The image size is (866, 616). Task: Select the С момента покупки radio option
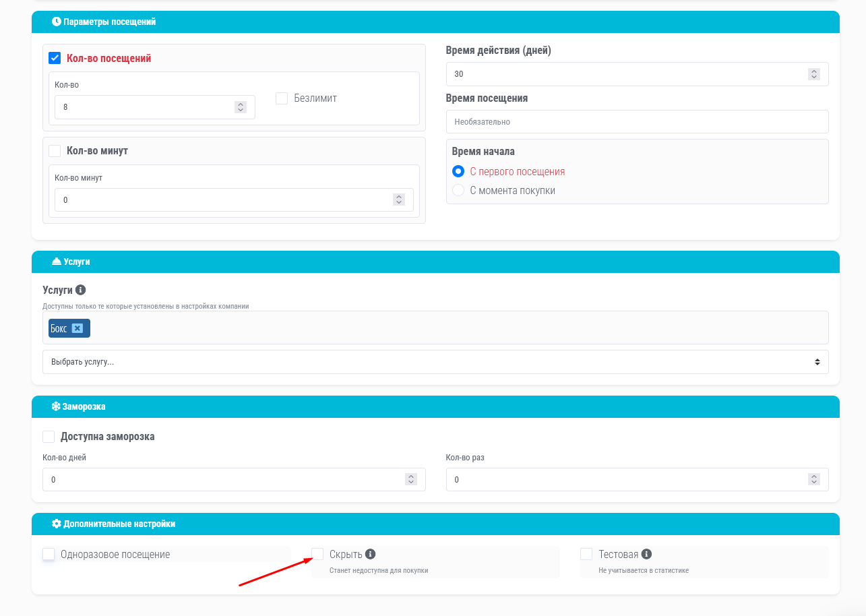tap(458, 191)
